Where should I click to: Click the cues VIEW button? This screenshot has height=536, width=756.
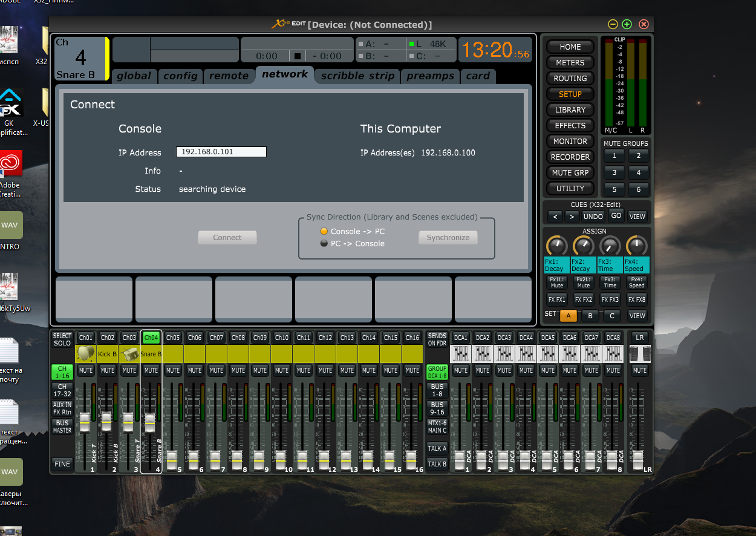click(637, 217)
